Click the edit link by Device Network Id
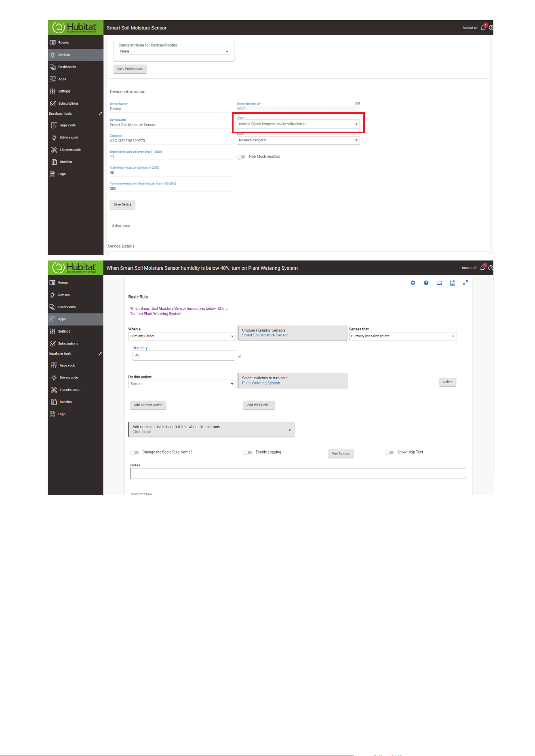This screenshot has height=756, width=535. tap(357, 103)
